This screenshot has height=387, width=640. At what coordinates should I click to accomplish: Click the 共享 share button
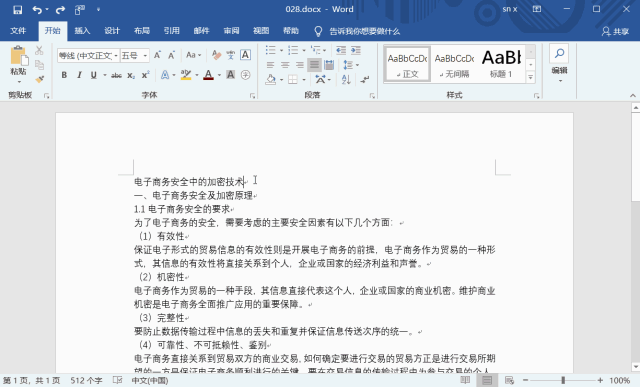point(615,31)
